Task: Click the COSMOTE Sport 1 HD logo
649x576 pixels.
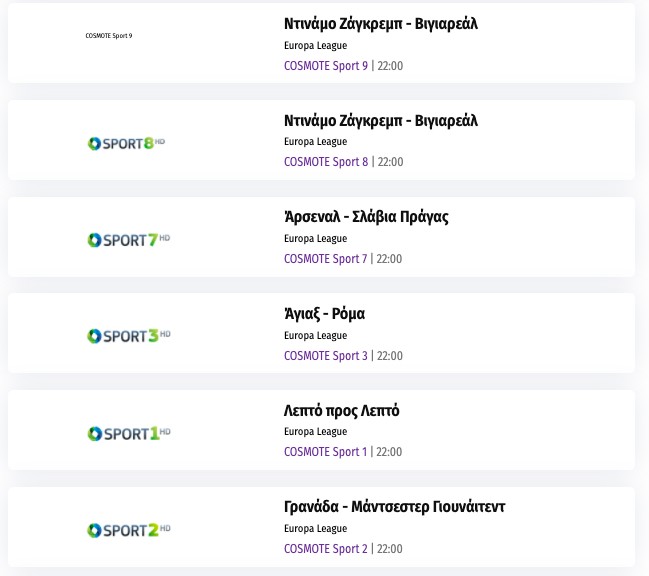Action: pyautogui.click(x=126, y=433)
